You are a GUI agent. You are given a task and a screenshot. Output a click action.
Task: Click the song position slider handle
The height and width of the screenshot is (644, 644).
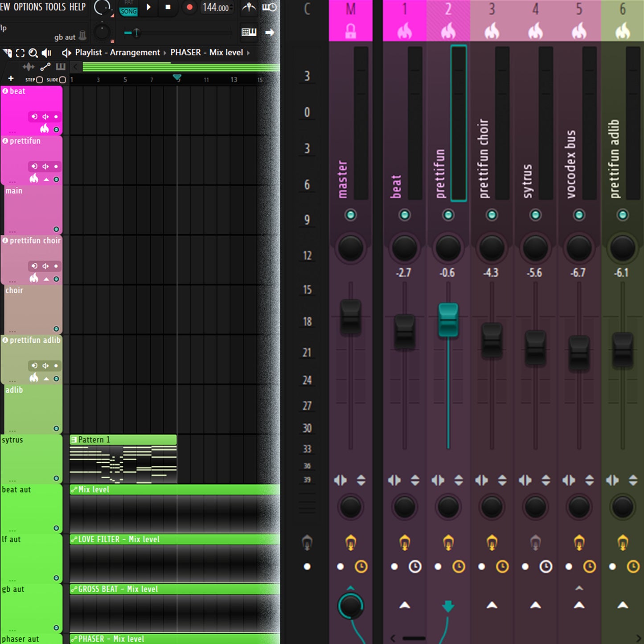point(136,33)
